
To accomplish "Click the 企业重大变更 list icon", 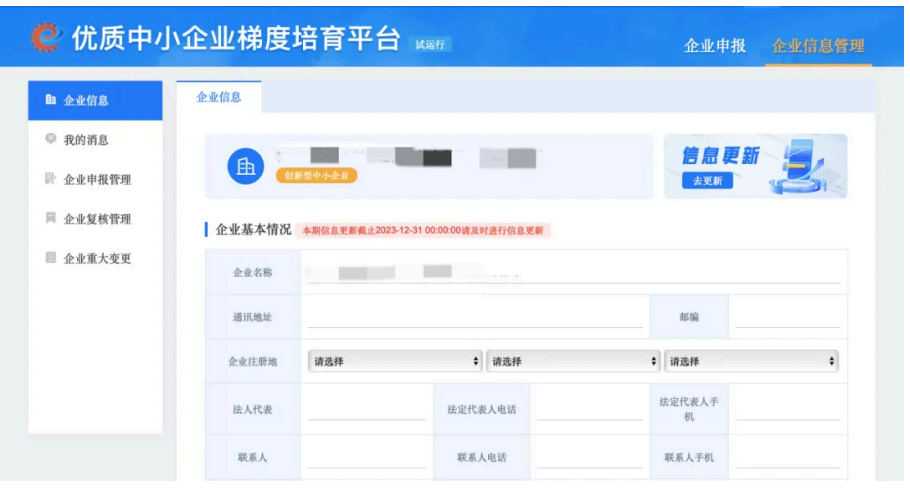I will click(x=50, y=258).
